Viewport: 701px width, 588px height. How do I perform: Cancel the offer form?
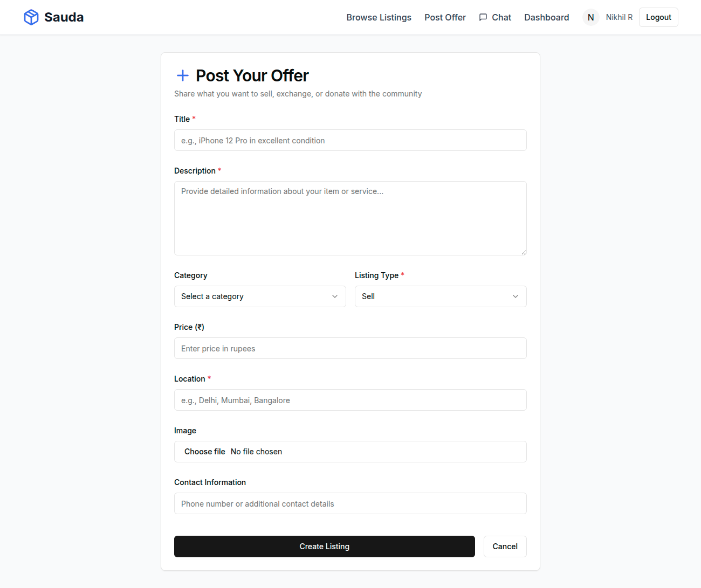[x=505, y=547]
